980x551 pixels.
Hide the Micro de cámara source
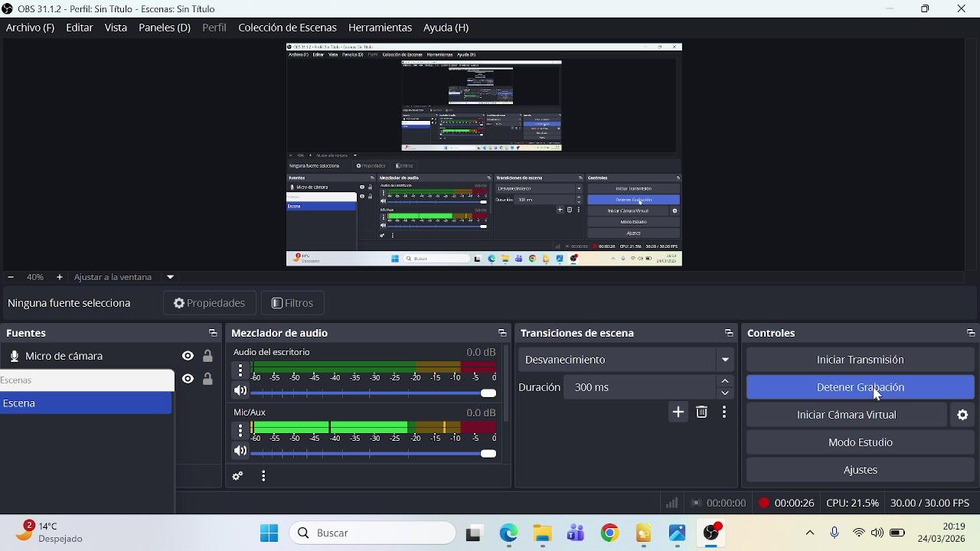pos(188,356)
